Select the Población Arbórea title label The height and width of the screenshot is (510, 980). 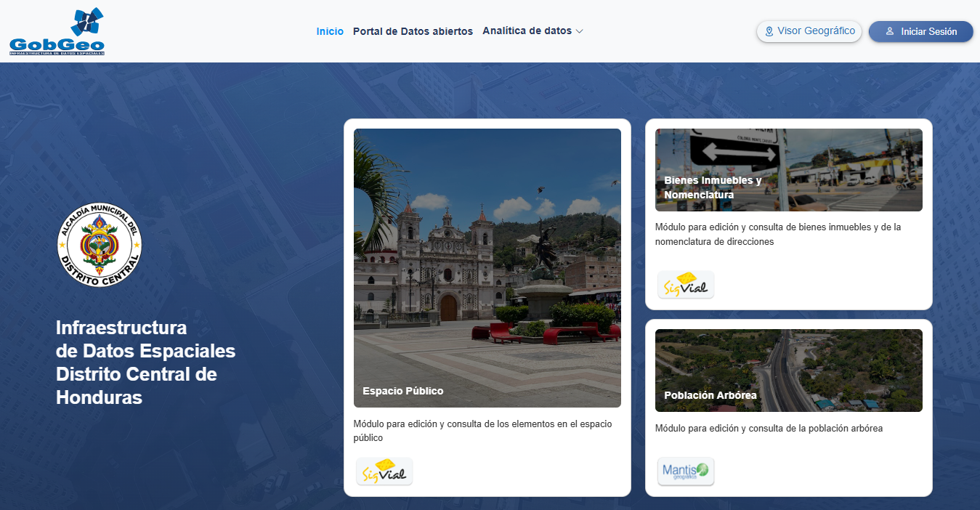click(710, 395)
